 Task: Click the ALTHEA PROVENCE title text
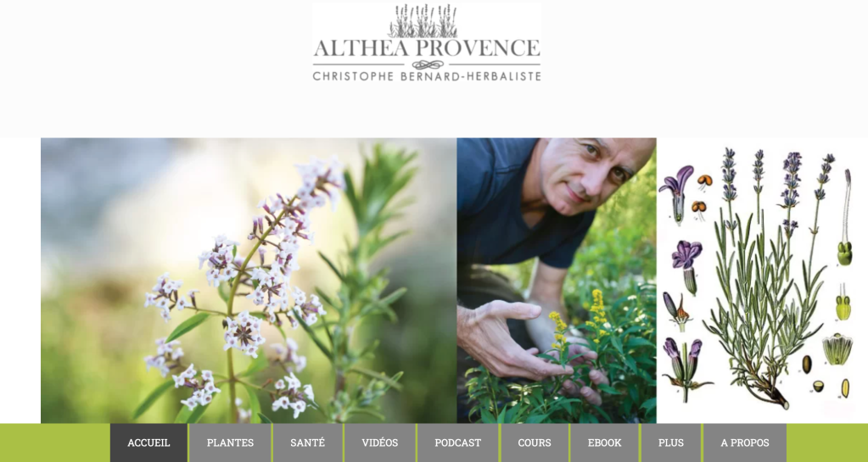click(x=426, y=48)
